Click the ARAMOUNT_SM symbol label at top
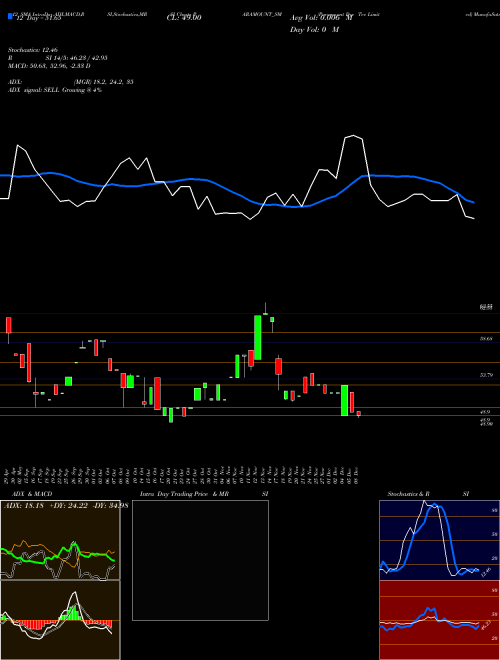 click(x=262, y=14)
